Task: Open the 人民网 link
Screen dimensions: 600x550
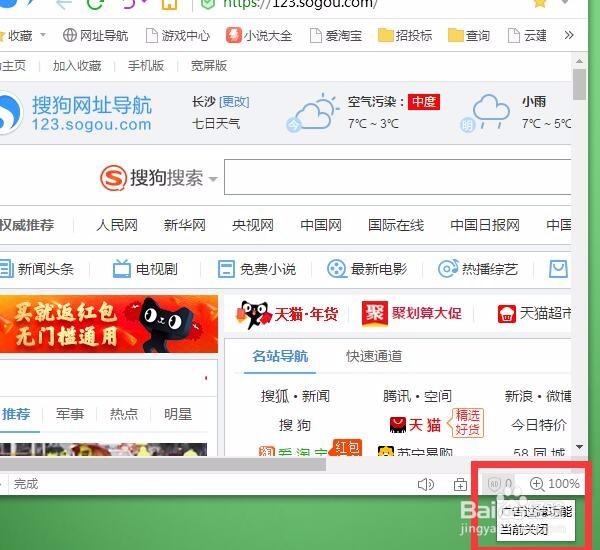Action: click(x=117, y=225)
